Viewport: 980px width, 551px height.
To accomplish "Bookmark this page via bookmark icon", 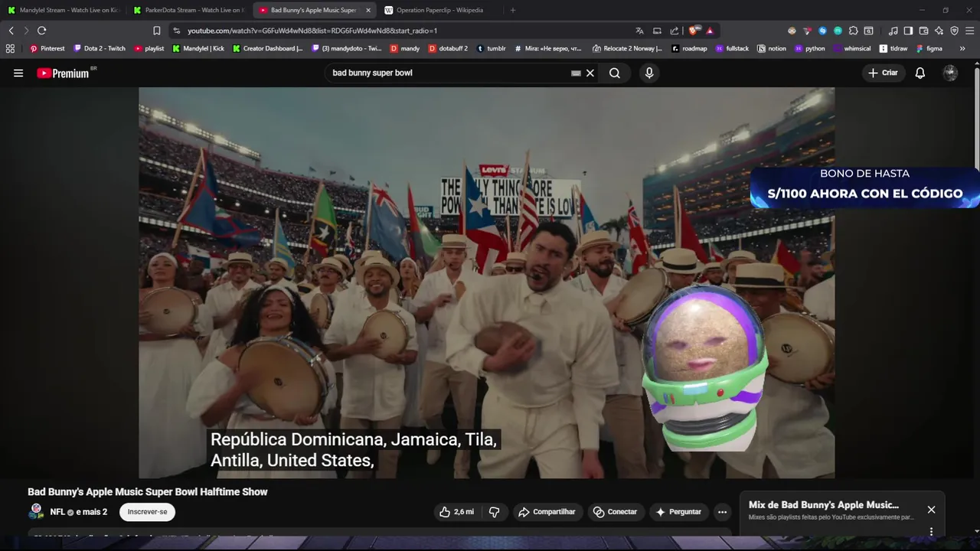I will [x=157, y=31].
